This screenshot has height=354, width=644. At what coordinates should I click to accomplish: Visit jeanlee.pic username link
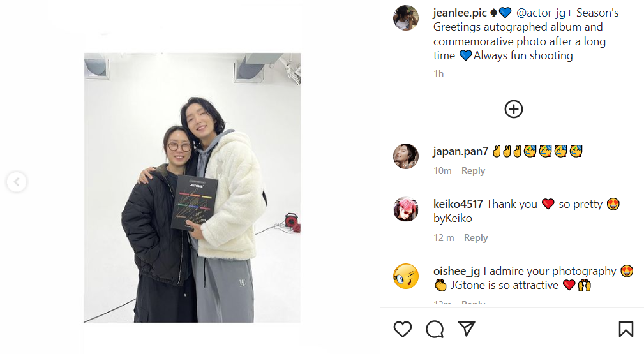[460, 13]
